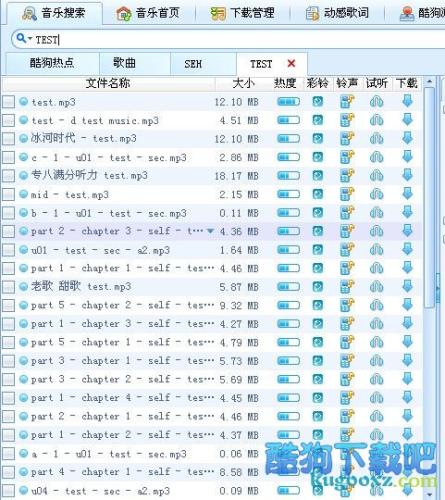Select the file name 冰河时代 - test.mp3
Viewport: 445px width, 500px height.
pyautogui.click(x=84, y=138)
